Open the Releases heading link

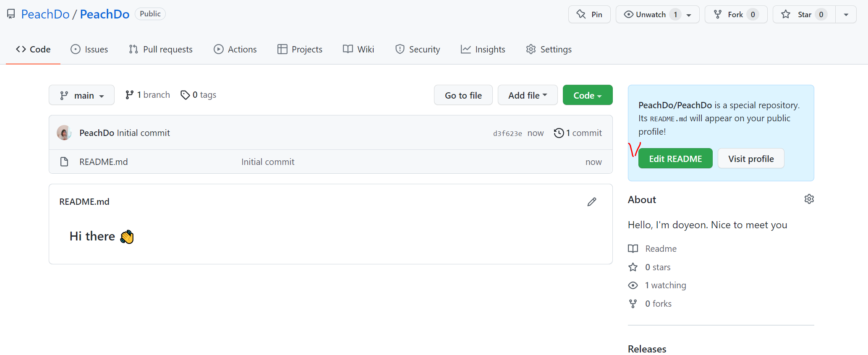(647, 349)
